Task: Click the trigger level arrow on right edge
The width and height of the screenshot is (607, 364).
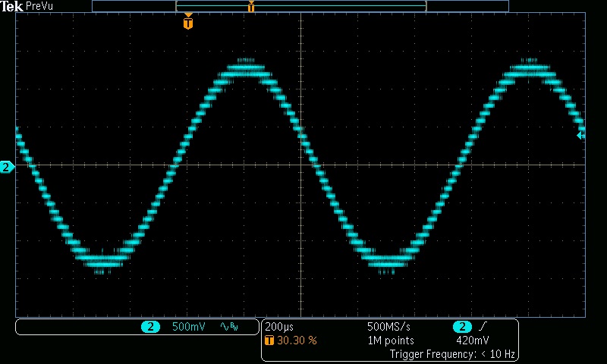Action: tap(580, 136)
